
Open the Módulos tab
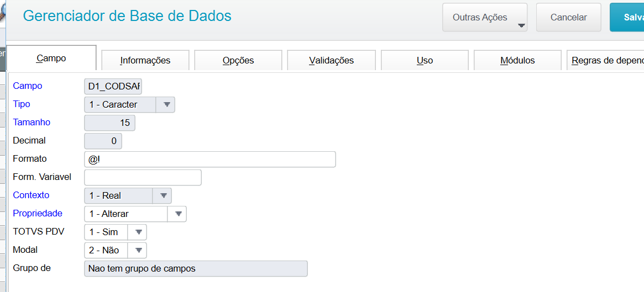517,60
